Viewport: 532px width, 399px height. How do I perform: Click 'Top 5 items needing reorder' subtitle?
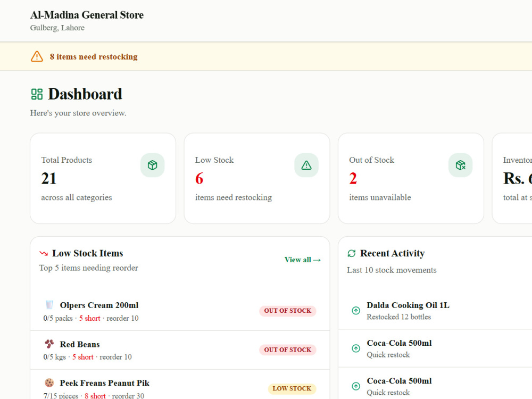88,268
